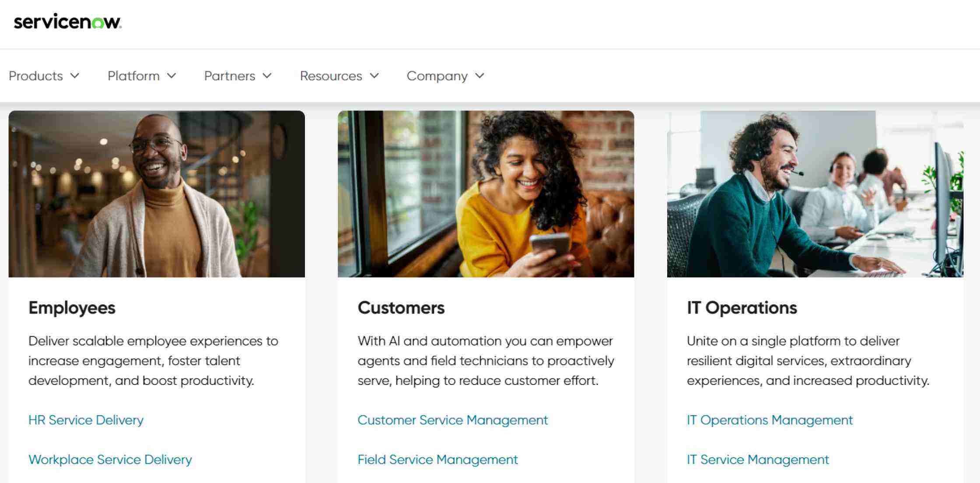Click the IT Operations card photo
Screen dimensions: 980x483
pyautogui.click(x=815, y=193)
